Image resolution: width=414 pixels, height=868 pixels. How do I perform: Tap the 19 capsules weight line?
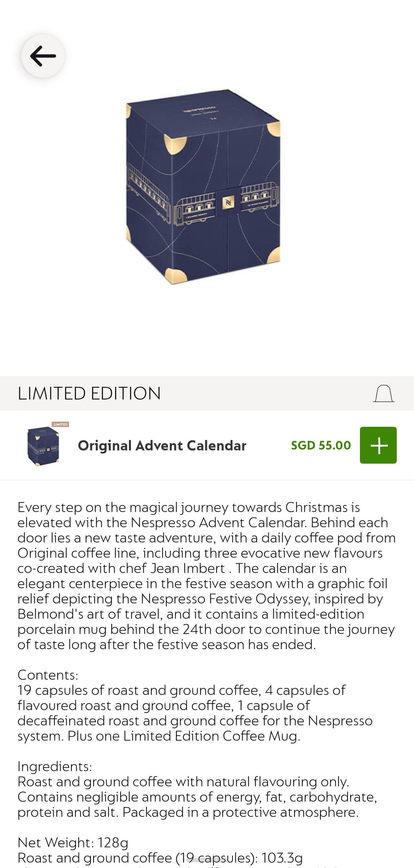point(160,858)
